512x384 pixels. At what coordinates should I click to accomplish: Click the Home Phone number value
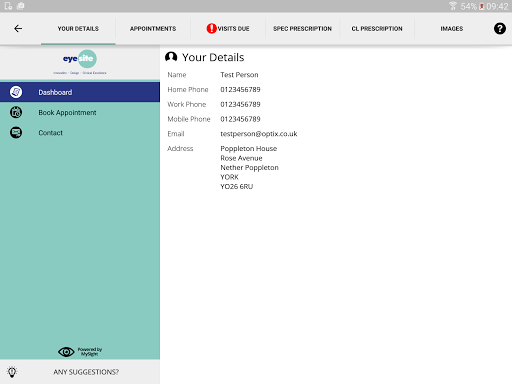[240, 89]
